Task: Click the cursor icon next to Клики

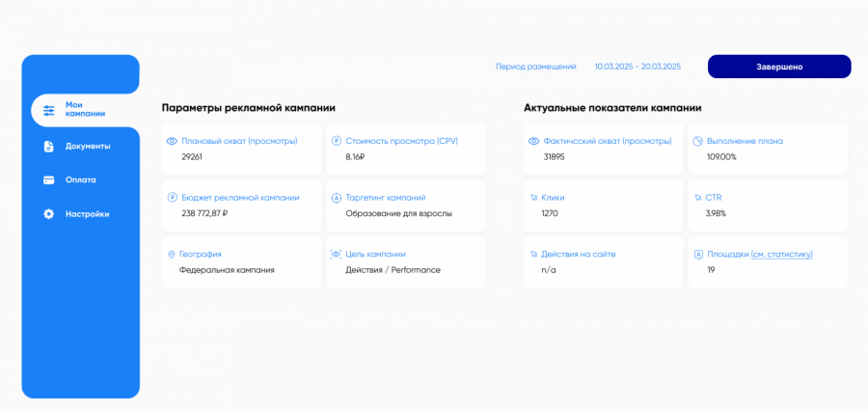Action: coord(533,197)
